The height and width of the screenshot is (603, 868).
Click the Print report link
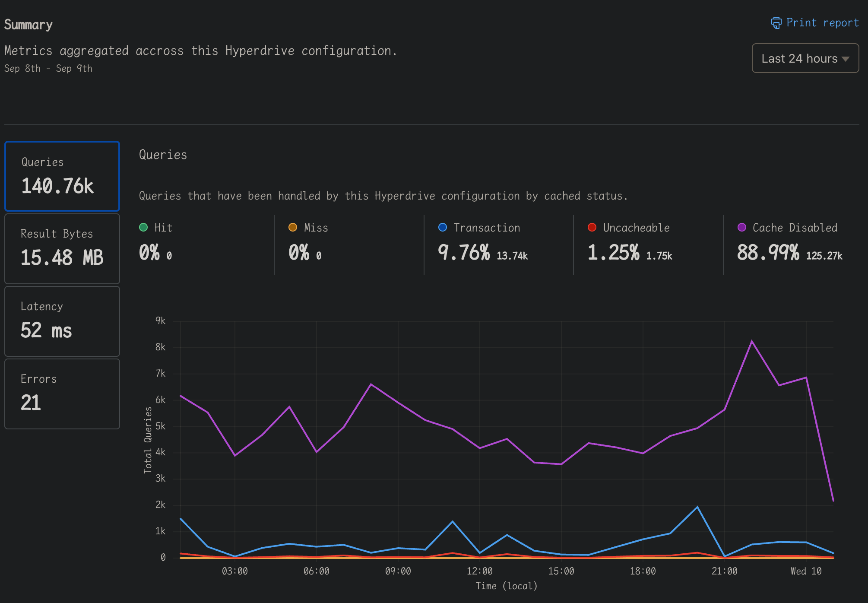[822, 23]
